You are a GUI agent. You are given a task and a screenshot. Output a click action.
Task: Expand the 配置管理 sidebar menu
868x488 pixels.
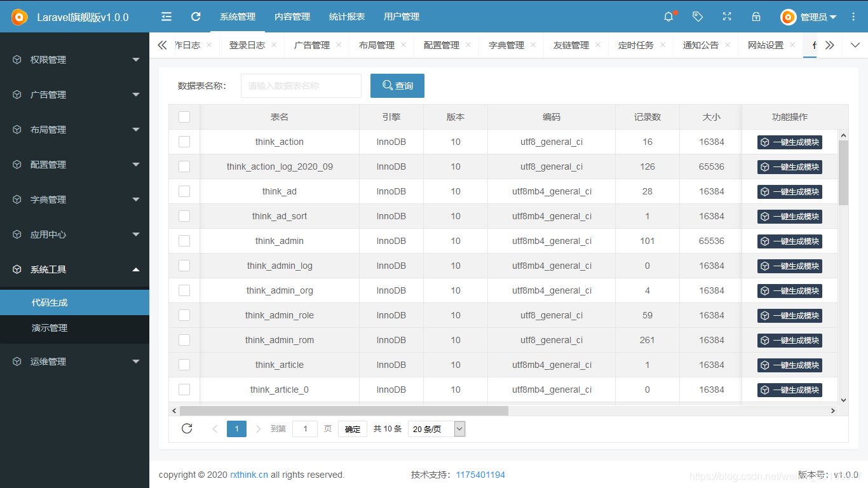pyautogui.click(x=74, y=164)
